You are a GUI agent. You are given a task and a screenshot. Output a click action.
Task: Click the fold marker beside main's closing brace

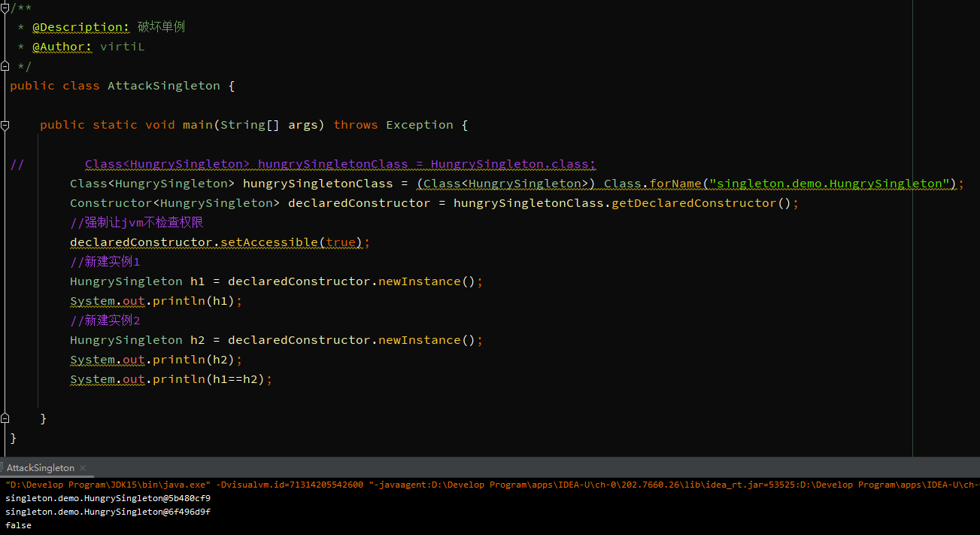(5, 418)
